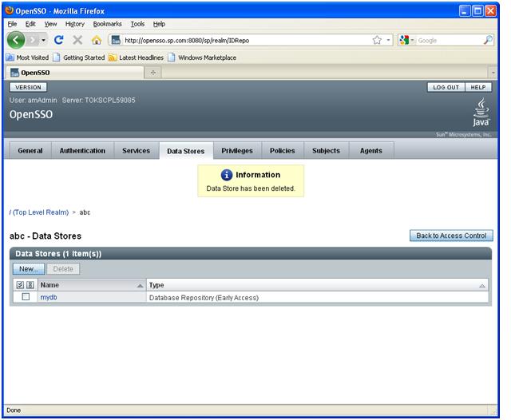Viewport: 511px width, 420px height.
Task: Sort by Name column arrow
Action: click(x=141, y=286)
